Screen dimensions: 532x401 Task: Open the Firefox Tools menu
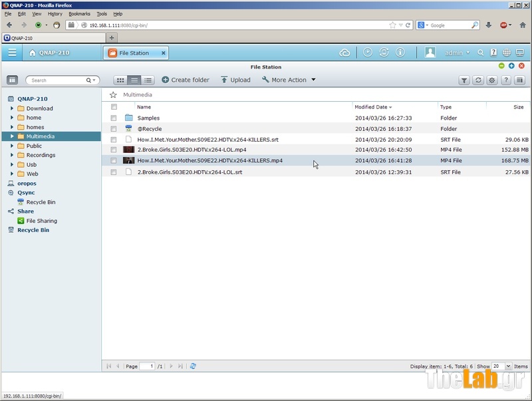pos(102,14)
